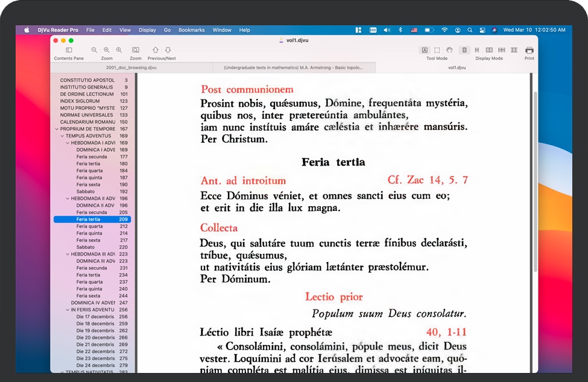Open the Bookmarks menu
Viewport: 588px width, 382px height.
[191, 30]
